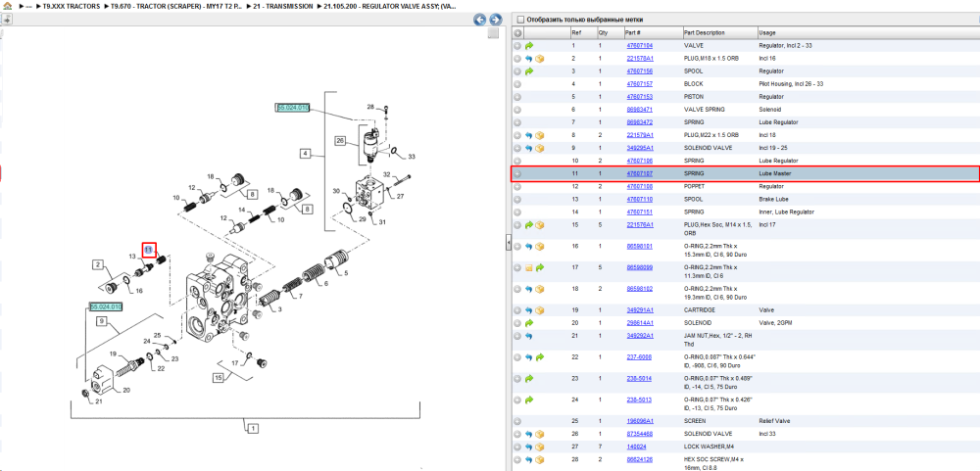Screen dimensions: 980x471
Task: Click the box icon in row 2 PLUG M18
Action: tap(539, 59)
